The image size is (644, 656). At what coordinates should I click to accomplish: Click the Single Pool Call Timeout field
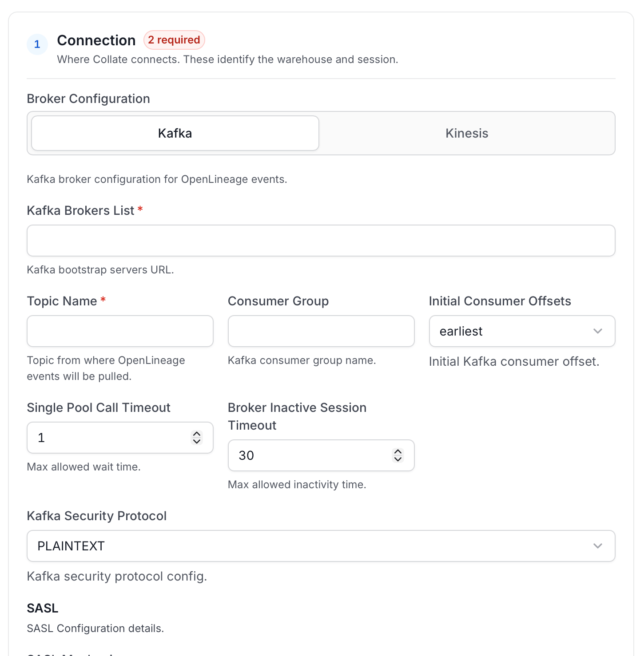[120, 438]
